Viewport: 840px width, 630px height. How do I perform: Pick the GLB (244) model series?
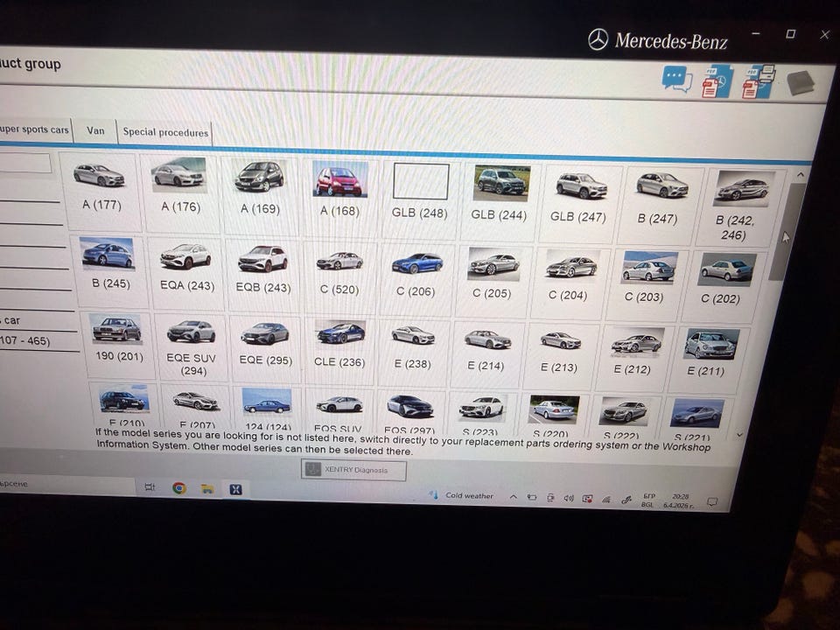coord(500,199)
